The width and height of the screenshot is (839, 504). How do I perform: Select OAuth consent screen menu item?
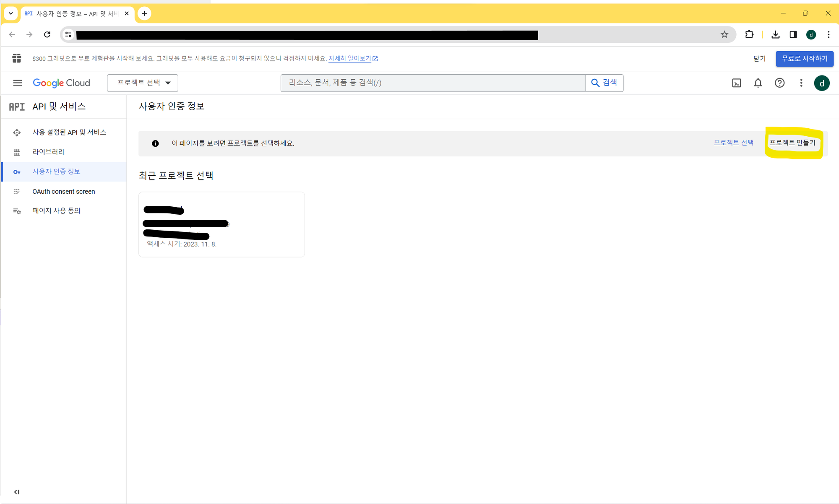[x=64, y=192]
